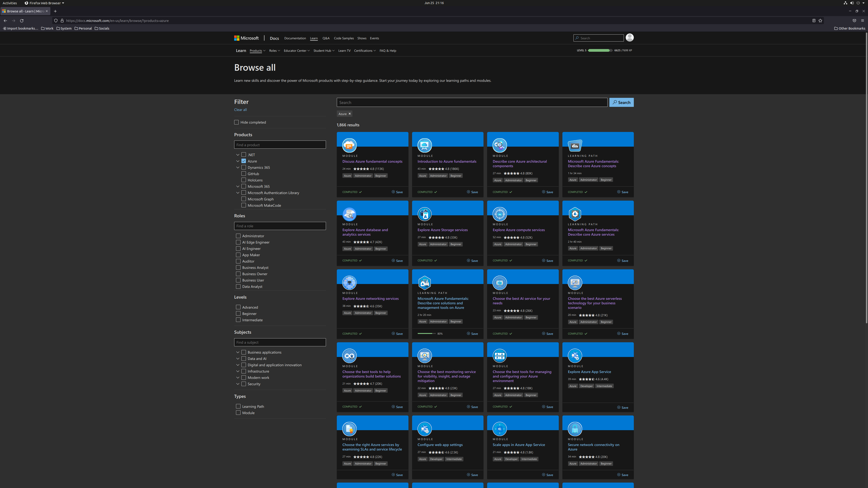Open volume control in top bar
This screenshot has height=488, width=868.
pyautogui.click(x=852, y=3)
